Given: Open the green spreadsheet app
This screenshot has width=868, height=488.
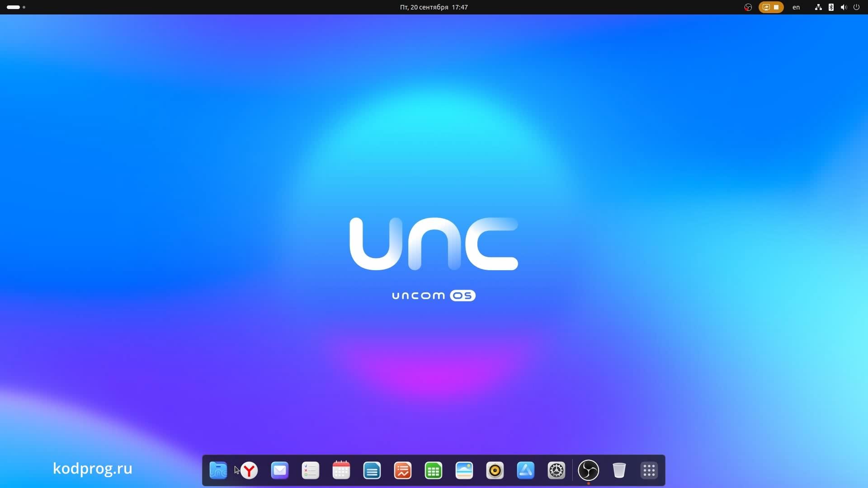Looking at the screenshot, I should 434,470.
